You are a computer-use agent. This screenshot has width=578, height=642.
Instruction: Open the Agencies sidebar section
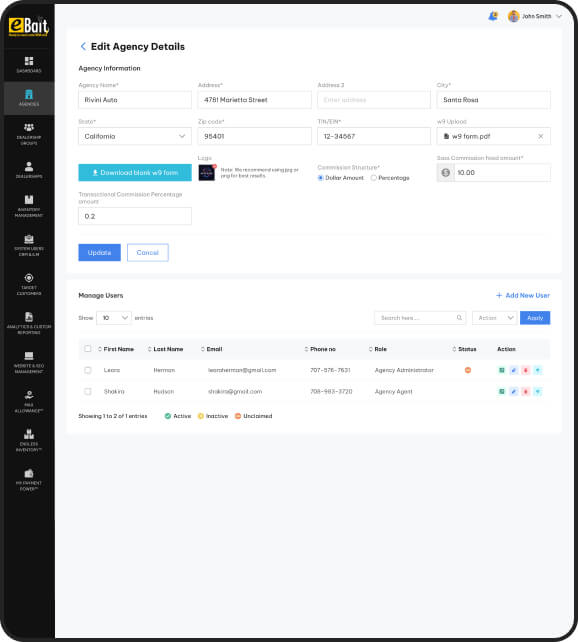click(29, 98)
